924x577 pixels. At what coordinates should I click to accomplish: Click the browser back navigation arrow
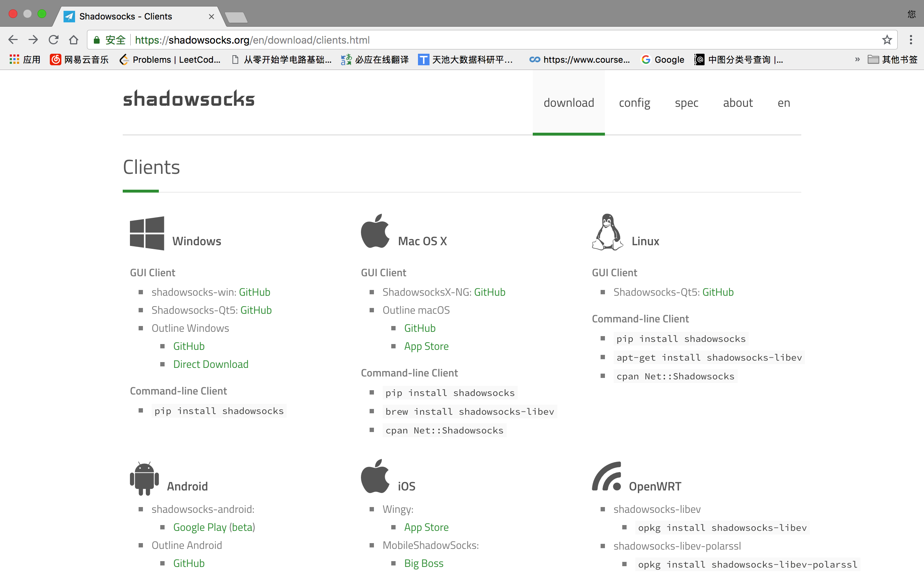click(x=13, y=39)
